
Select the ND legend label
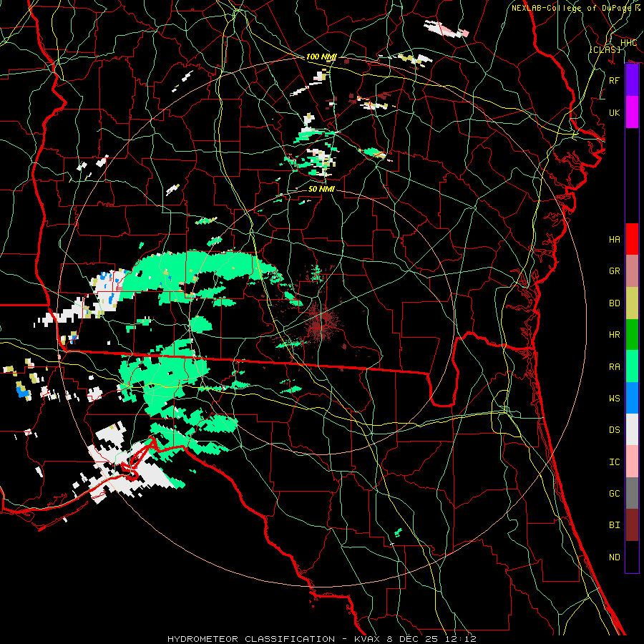point(615,557)
